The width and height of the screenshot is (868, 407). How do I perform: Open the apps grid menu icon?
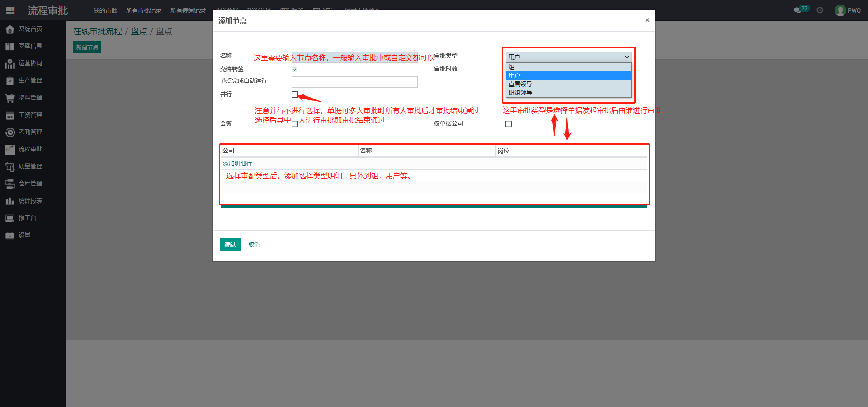point(10,10)
